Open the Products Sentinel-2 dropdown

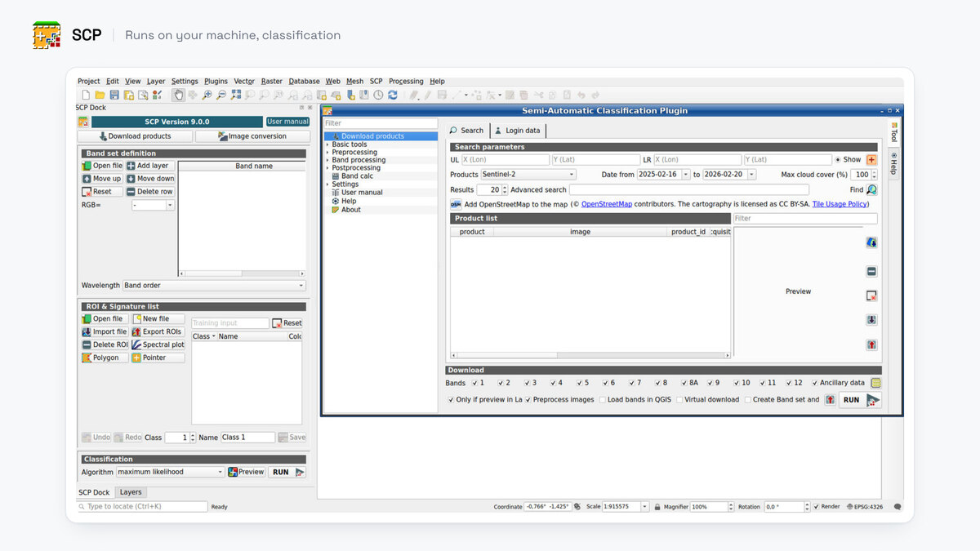pos(528,175)
